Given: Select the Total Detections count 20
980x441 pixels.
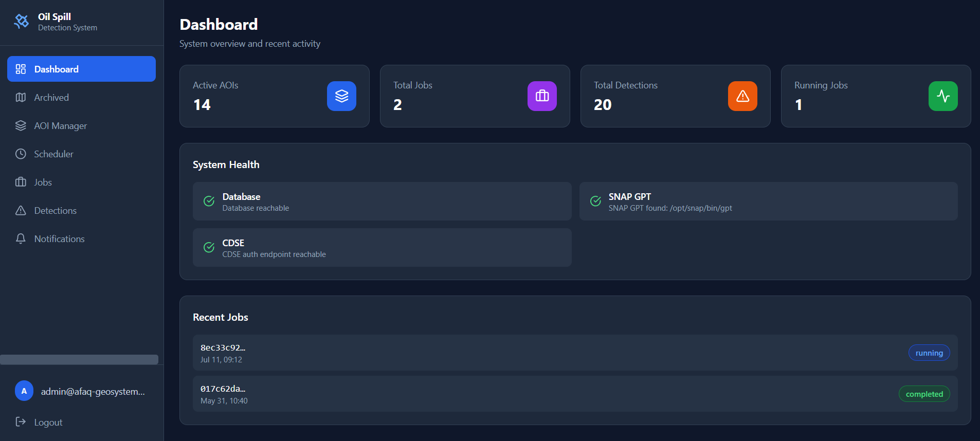Looking at the screenshot, I should pos(603,105).
